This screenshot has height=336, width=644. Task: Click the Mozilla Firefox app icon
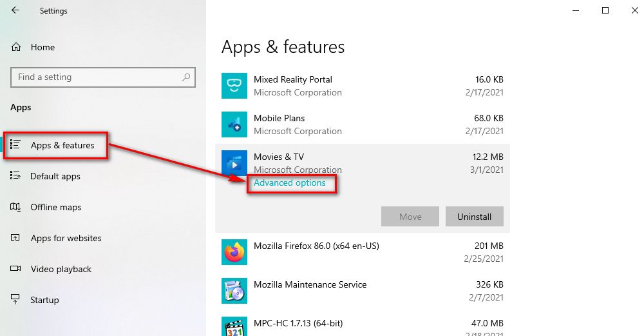tap(234, 252)
